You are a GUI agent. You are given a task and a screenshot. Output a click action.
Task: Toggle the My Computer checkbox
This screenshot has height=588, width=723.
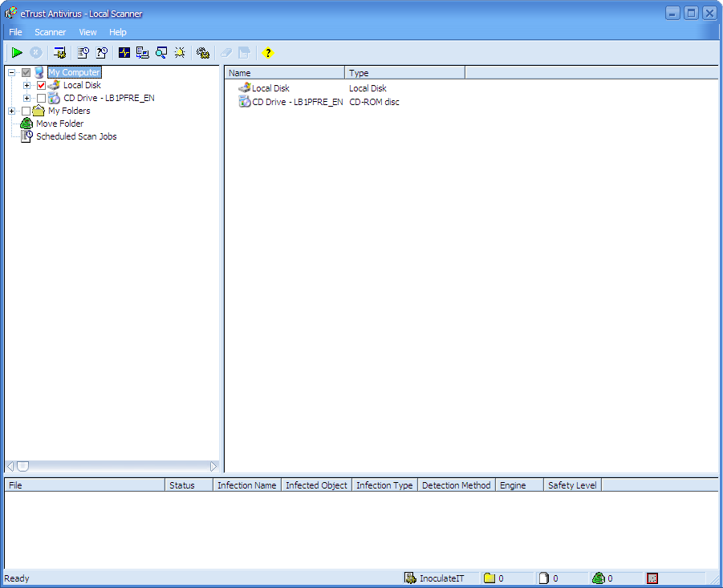click(26, 72)
